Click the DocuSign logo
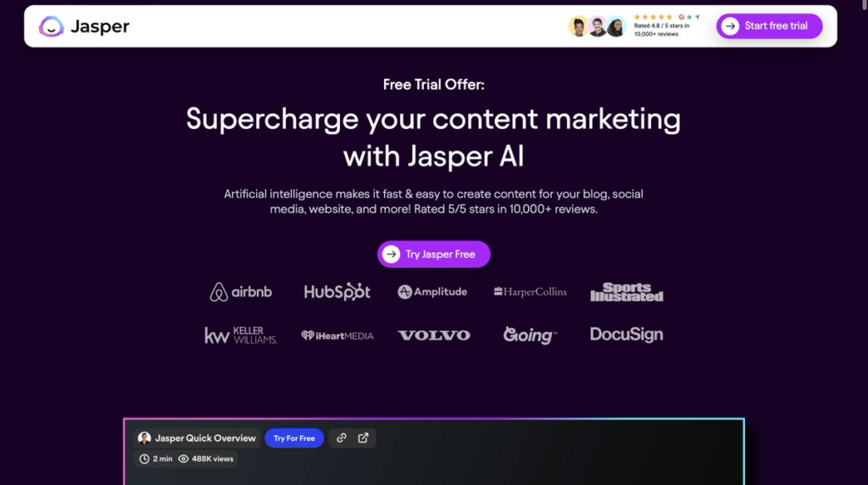The width and height of the screenshot is (868, 485). click(x=626, y=334)
